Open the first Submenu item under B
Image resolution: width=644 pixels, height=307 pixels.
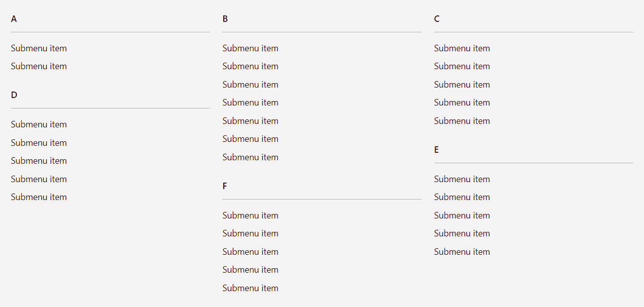point(250,48)
